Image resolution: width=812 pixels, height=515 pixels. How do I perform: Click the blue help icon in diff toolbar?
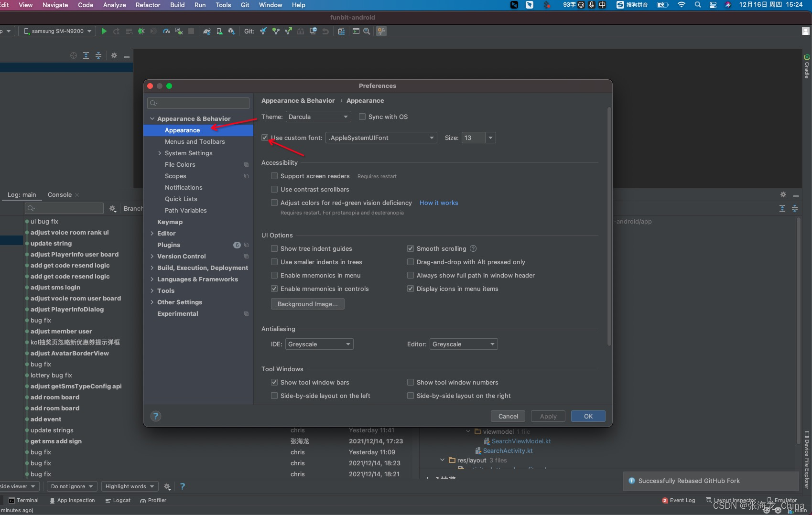point(182,486)
